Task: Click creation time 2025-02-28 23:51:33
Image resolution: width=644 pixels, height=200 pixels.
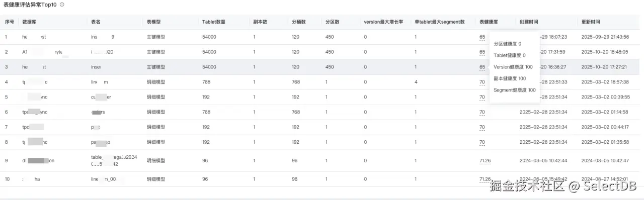Action: pyautogui.click(x=543, y=82)
